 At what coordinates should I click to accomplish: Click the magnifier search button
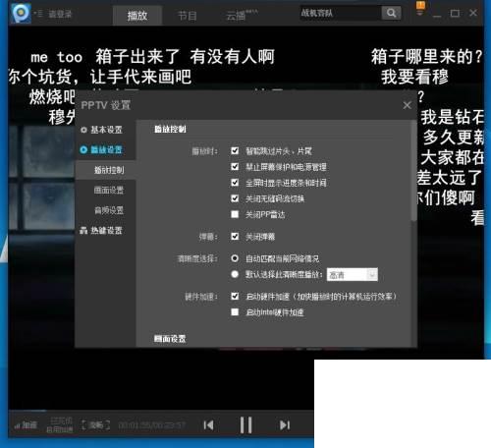[391, 13]
